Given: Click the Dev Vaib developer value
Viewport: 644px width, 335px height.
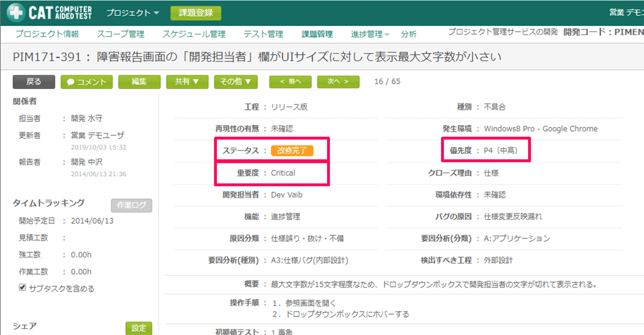Looking at the screenshot, I should tap(287, 195).
